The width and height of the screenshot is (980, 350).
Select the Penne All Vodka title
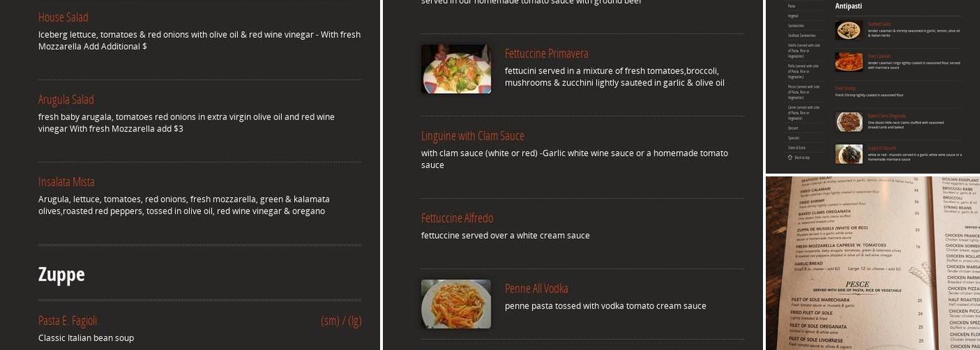pos(536,288)
